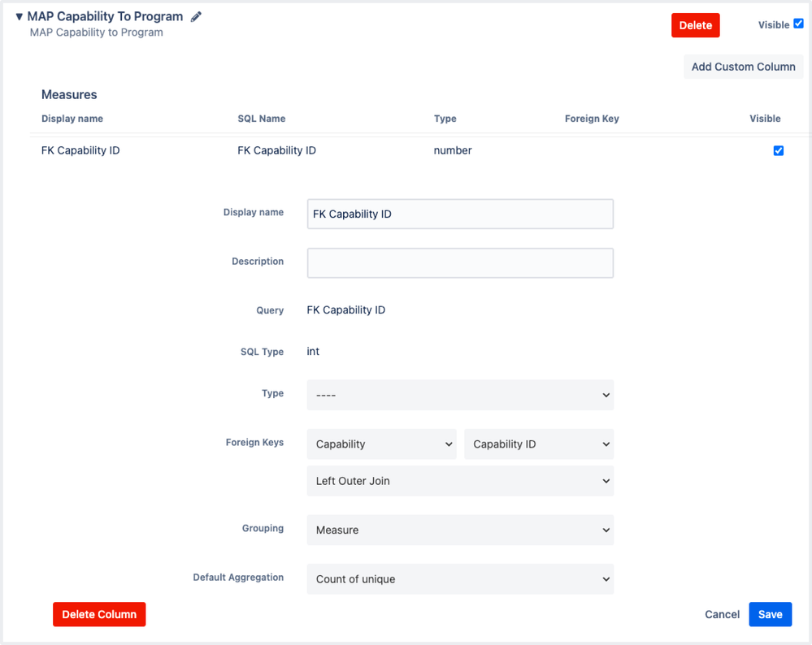The image size is (812, 645).
Task: Click into the empty Description field
Action: pos(460,263)
